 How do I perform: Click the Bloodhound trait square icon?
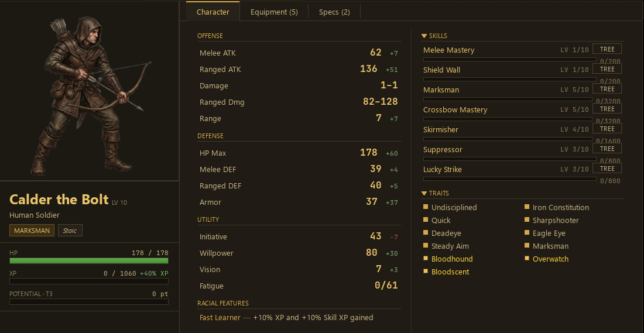click(x=426, y=258)
